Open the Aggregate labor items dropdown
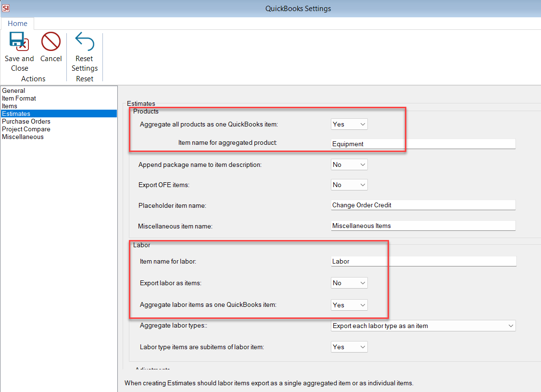This screenshot has height=392, width=541. [x=349, y=304]
